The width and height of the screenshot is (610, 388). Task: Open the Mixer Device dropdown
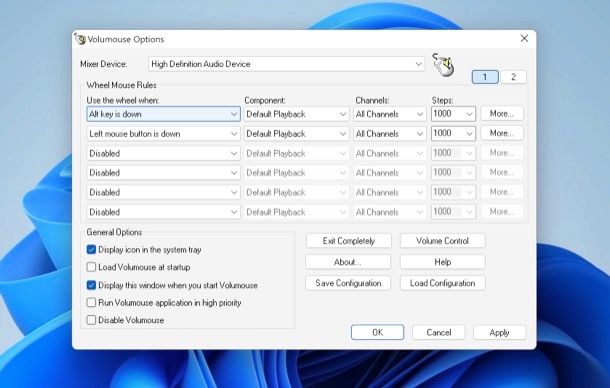pyautogui.click(x=286, y=64)
